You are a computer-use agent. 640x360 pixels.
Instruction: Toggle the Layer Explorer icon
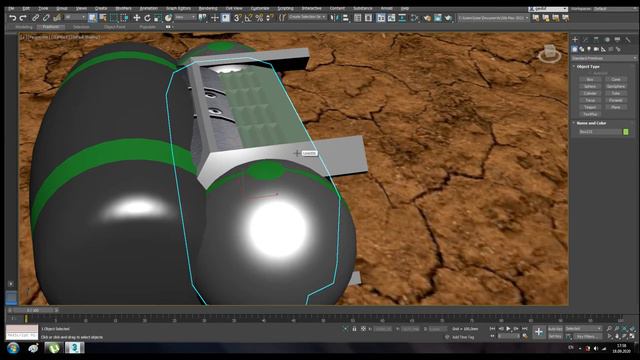[x=369, y=18]
